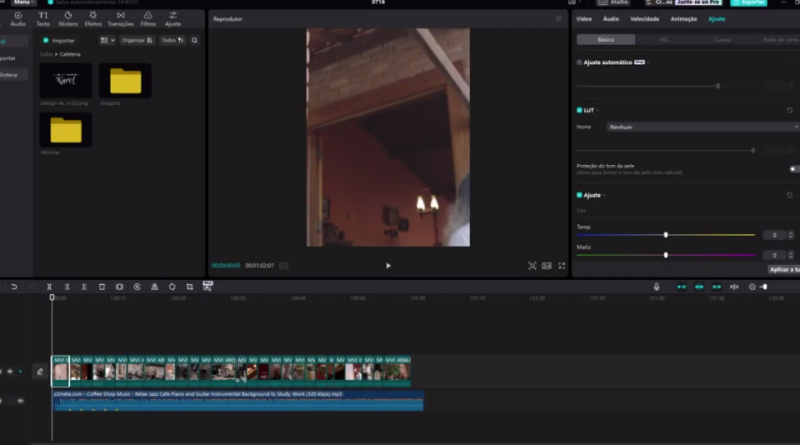Click the microphone record voiceover icon
This screenshot has width=800, height=445.
[x=657, y=287]
